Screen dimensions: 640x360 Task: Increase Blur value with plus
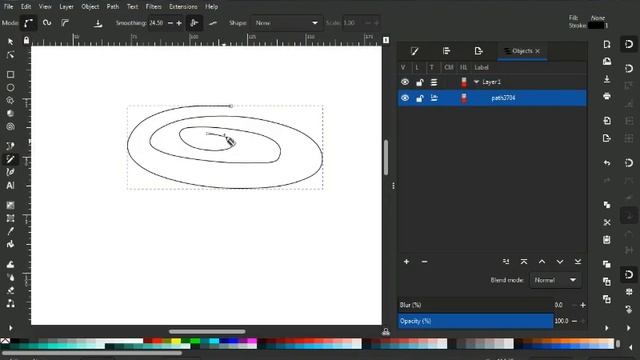583,305
